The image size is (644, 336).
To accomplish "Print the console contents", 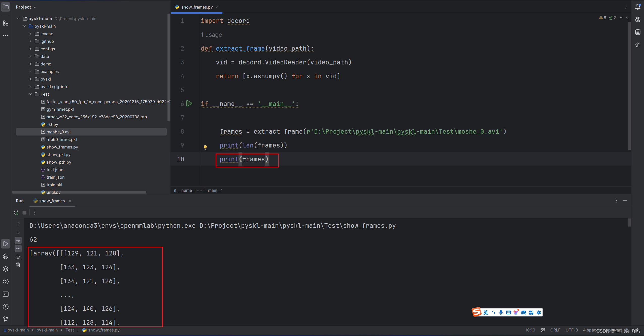I will coord(18,256).
